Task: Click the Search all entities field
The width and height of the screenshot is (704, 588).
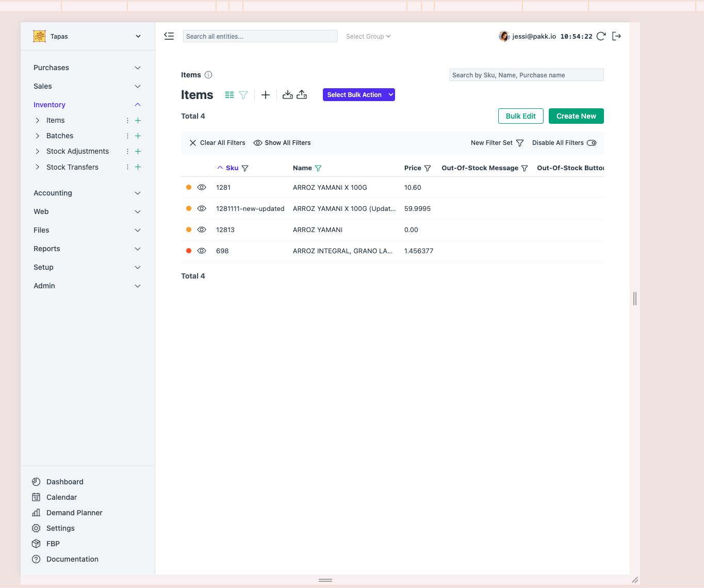Action: 260,37
